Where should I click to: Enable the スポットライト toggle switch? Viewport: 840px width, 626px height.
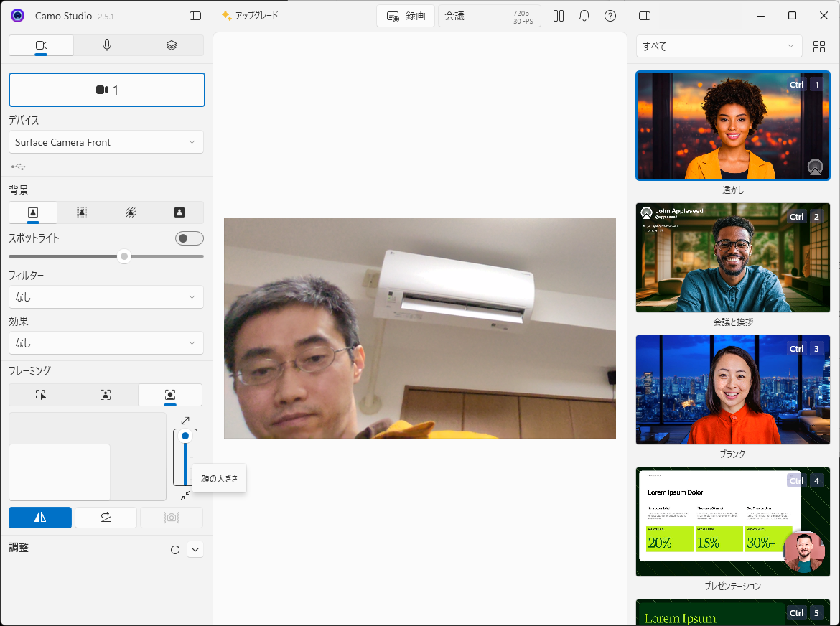coord(190,238)
